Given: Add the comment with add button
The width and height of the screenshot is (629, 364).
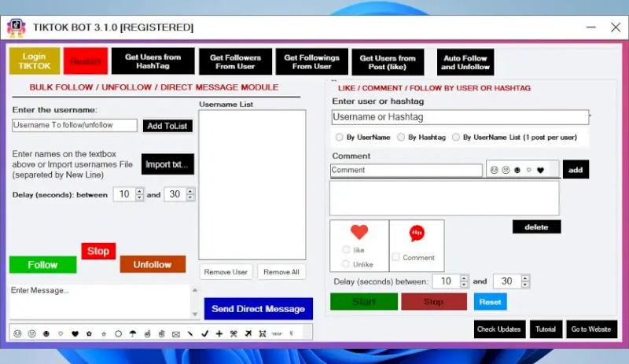Looking at the screenshot, I should (x=576, y=169).
